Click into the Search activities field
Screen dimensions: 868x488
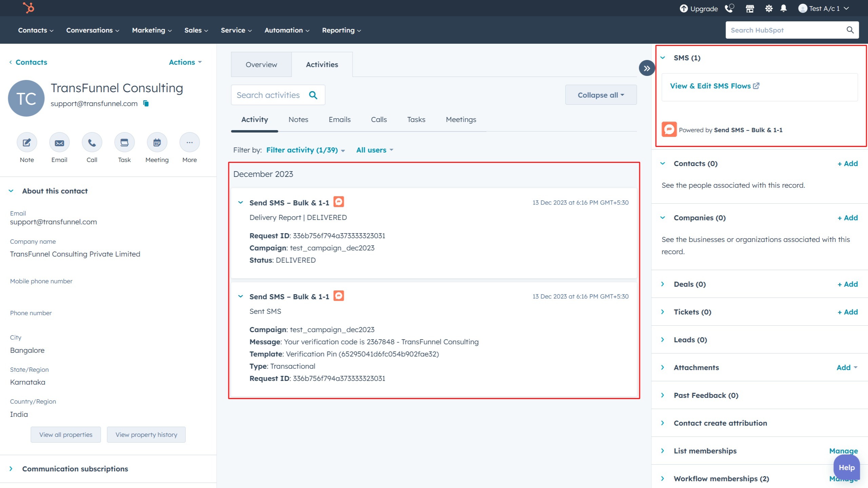coord(268,95)
